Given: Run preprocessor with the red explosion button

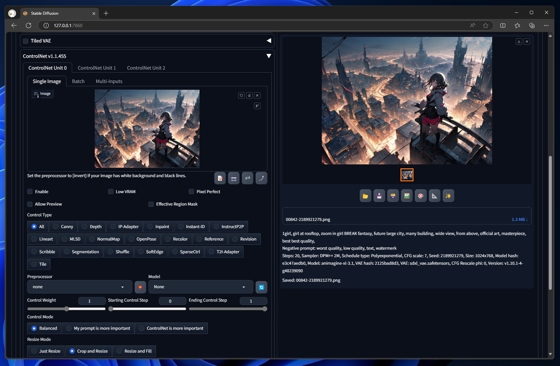Looking at the screenshot, I should tap(140, 287).
